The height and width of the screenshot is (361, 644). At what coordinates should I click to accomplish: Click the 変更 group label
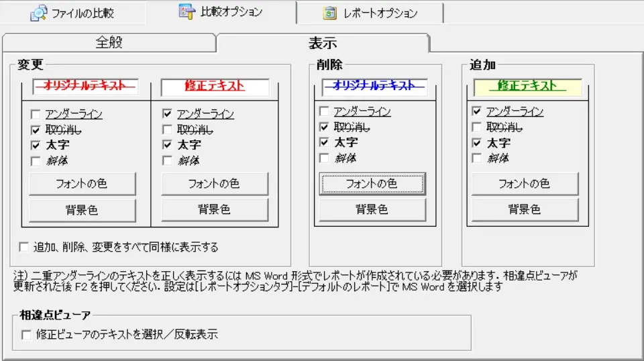(30, 64)
